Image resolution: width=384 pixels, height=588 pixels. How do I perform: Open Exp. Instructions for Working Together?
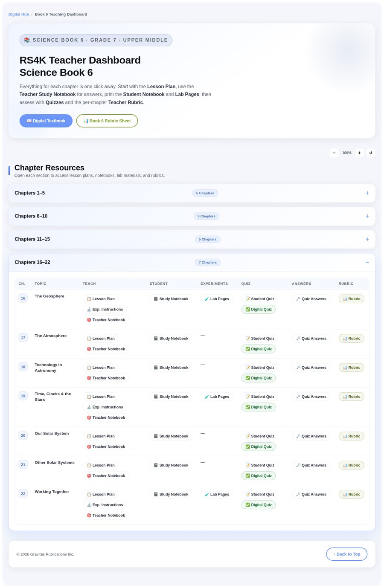pos(105,505)
